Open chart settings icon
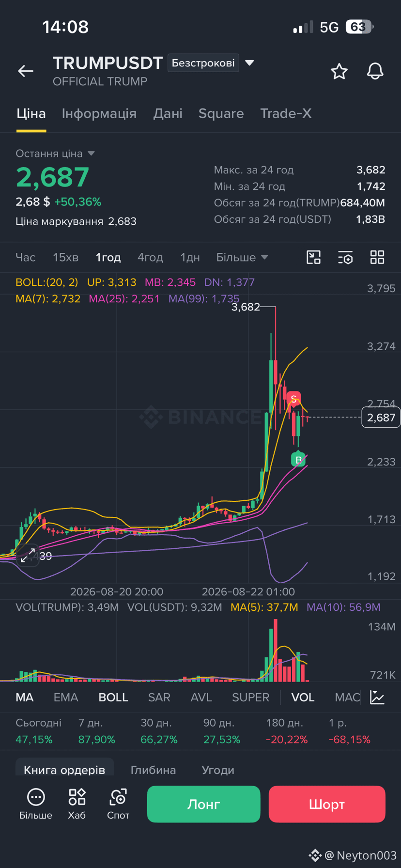Screen dimensions: 401x868 [345, 257]
